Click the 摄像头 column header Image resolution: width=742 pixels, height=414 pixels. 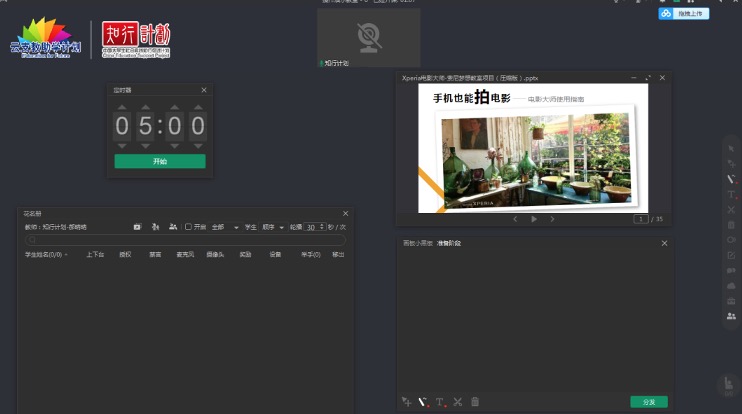click(215, 255)
